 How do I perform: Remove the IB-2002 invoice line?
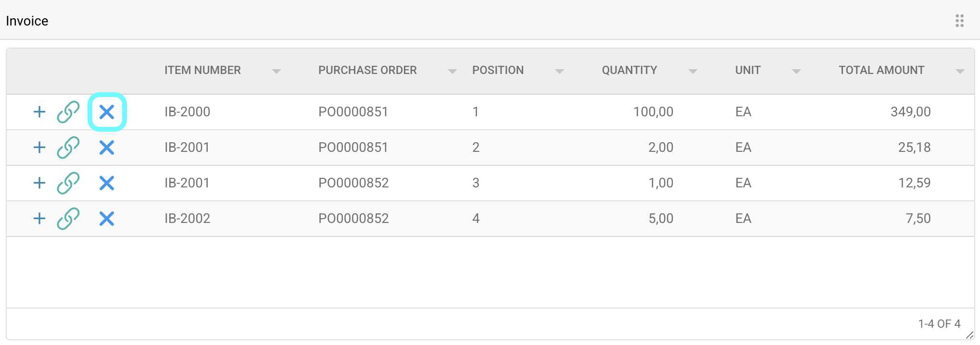(107, 219)
